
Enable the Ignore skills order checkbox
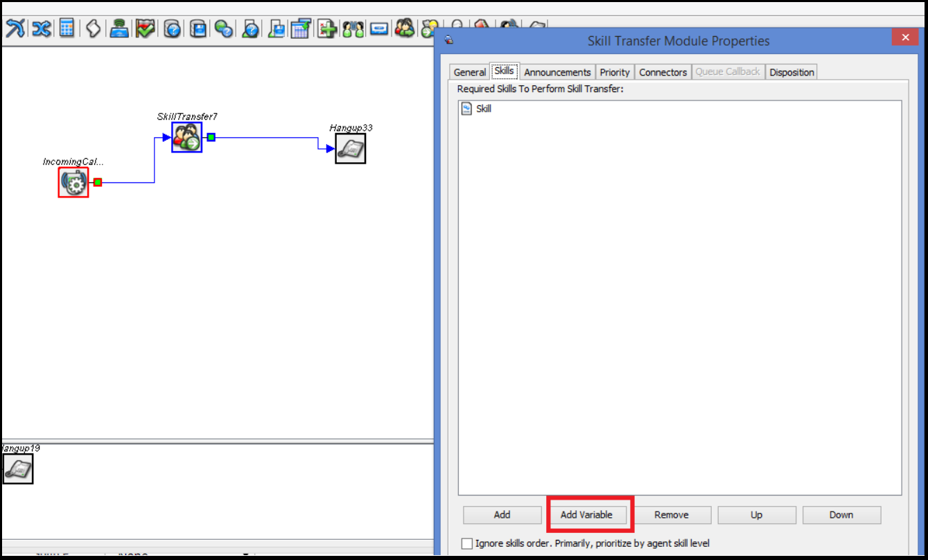point(467,543)
